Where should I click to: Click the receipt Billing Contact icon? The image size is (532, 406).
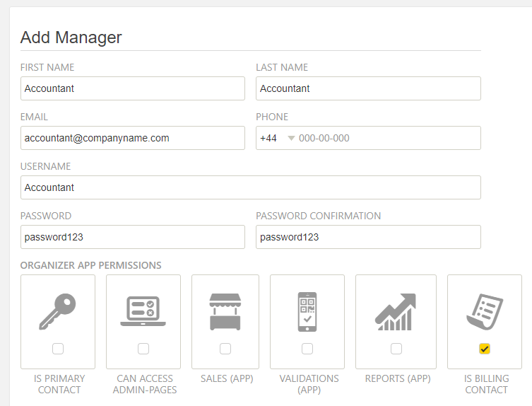point(485,311)
